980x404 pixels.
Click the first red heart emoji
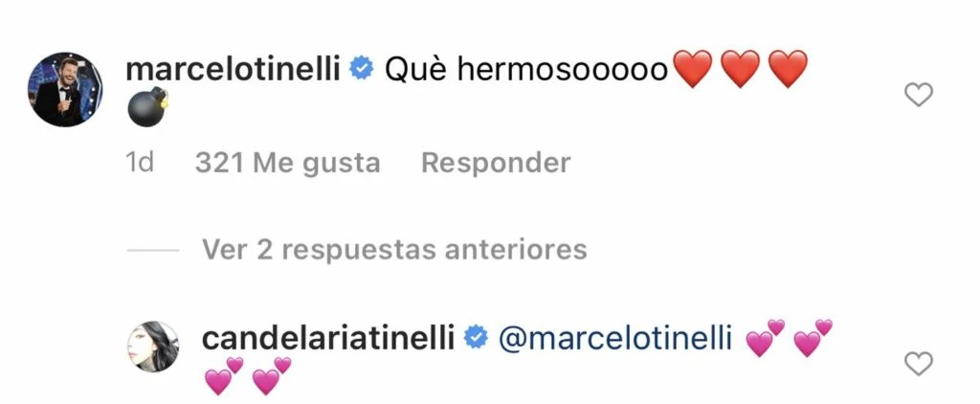(x=694, y=70)
